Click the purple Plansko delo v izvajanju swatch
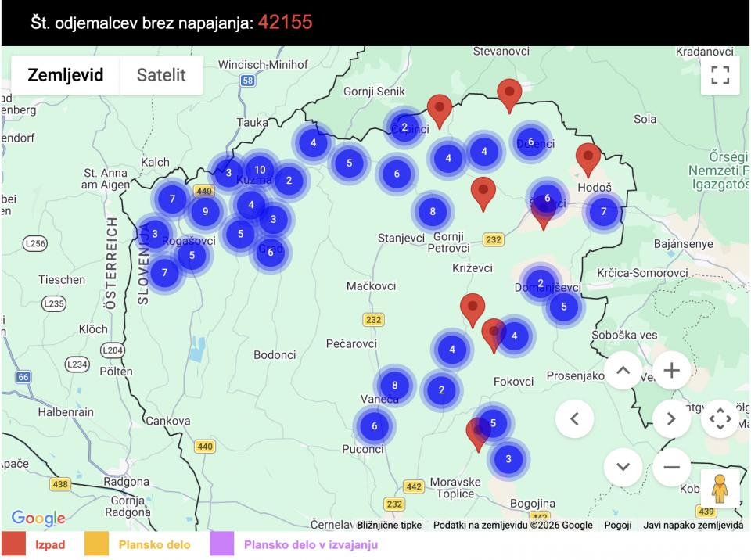The height and width of the screenshot is (560, 751). [222, 544]
